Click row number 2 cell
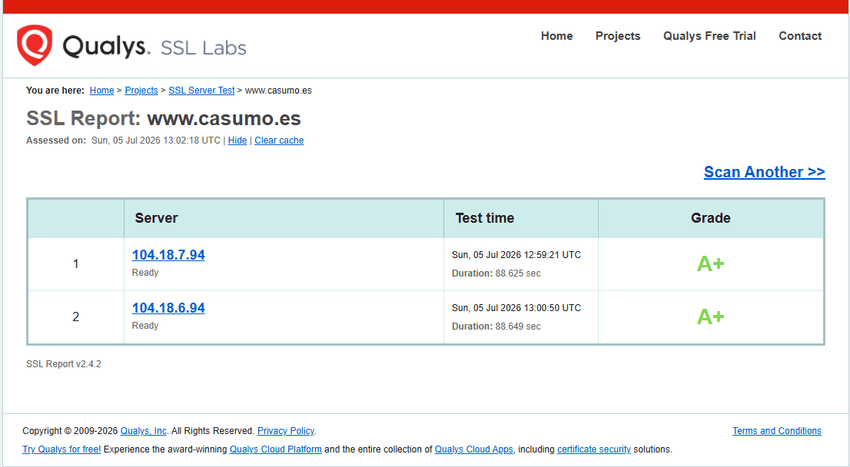 coord(76,317)
